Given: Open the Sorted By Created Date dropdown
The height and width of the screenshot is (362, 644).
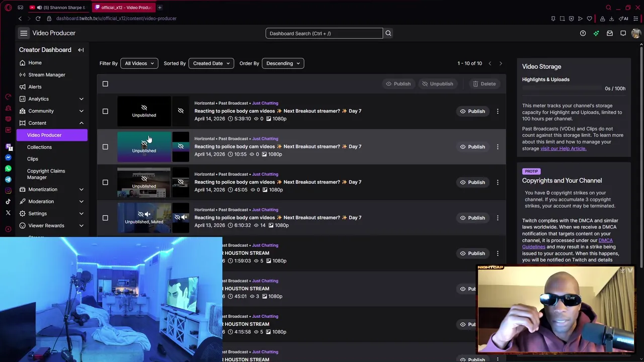Looking at the screenshot, I should pyautogui.click(x=211, y=63).
